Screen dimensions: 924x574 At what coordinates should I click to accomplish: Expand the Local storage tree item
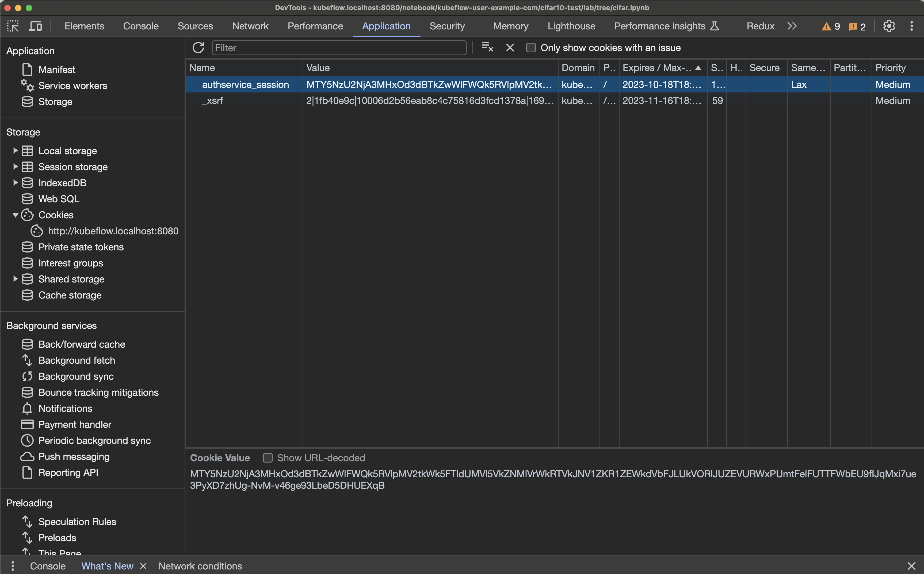[x=16, y=151]
